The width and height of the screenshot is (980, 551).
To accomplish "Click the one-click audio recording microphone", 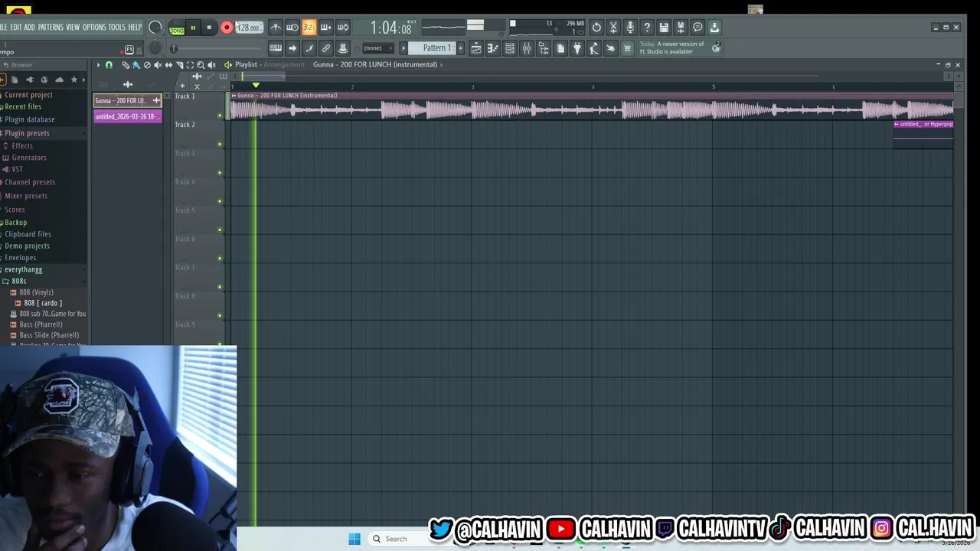I will pyautogui.click(x=630, y=28).
